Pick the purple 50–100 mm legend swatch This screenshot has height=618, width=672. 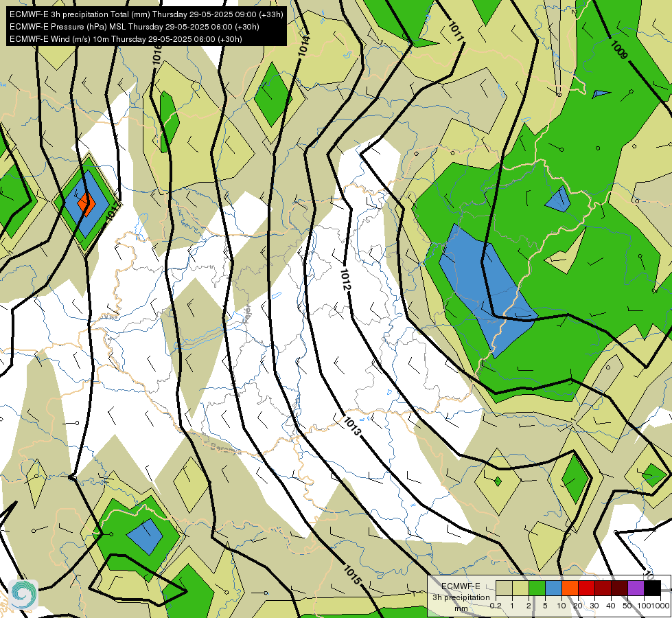[636, 588]
